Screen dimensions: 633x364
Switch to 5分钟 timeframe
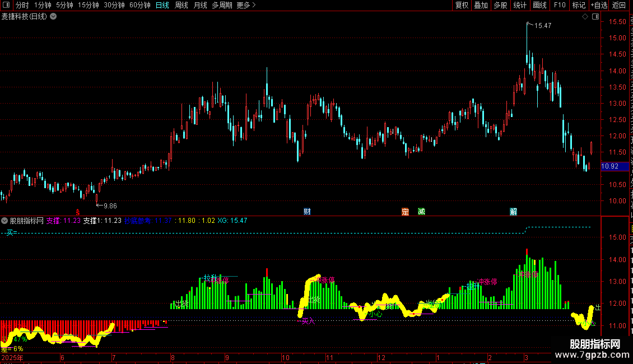(x=64, y=5)
